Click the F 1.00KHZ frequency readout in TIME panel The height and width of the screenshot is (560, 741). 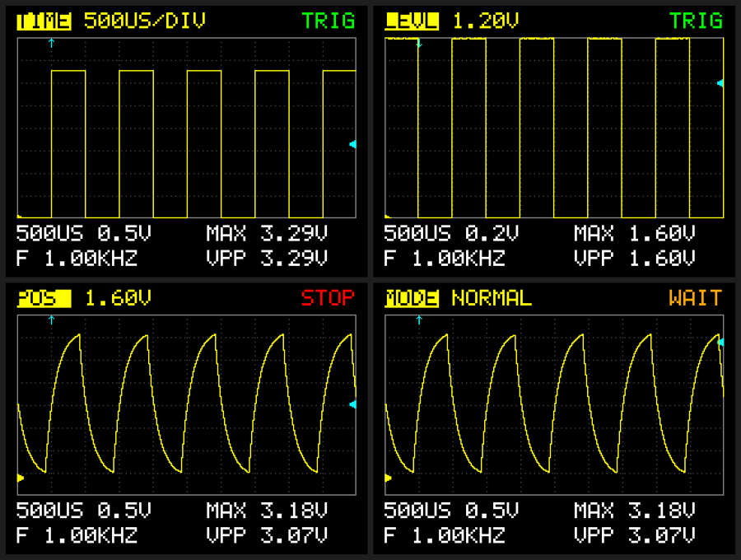click(77, 259)
